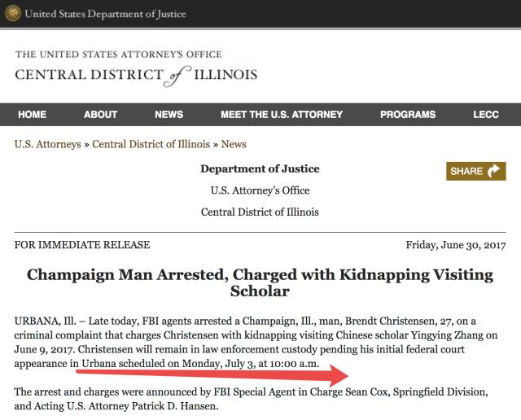The image size is (521, 420).
Task: Click the SHARE button's arrow icon
Action: [495, 171]
